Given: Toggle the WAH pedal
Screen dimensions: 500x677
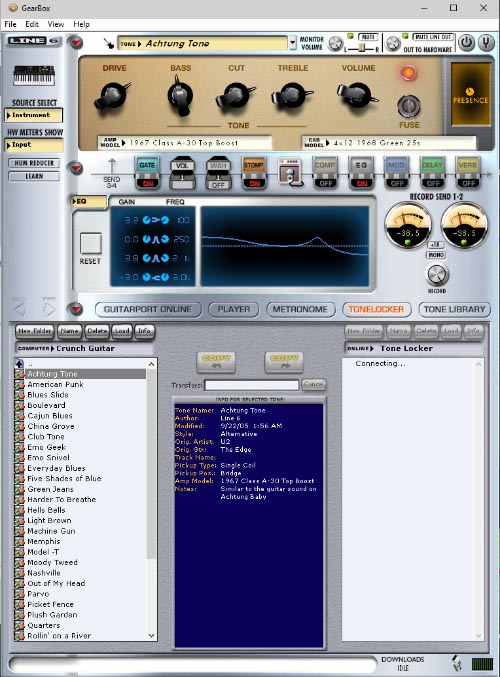Looking at the screenshot, I should tap(218, 172).
